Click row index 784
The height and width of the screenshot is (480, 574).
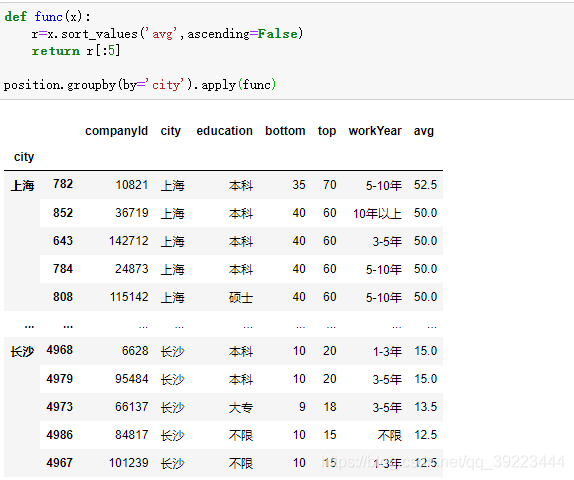(x=63, y=269)
